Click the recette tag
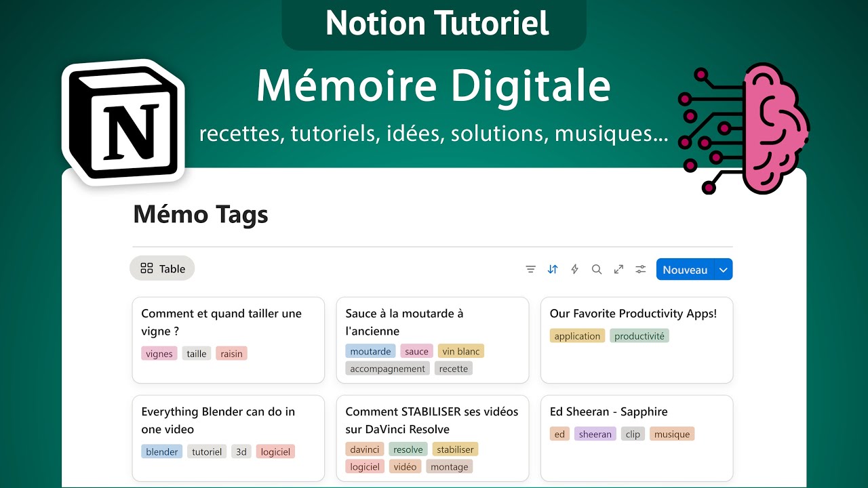This screenshot has height=488, width=868. 454,369
